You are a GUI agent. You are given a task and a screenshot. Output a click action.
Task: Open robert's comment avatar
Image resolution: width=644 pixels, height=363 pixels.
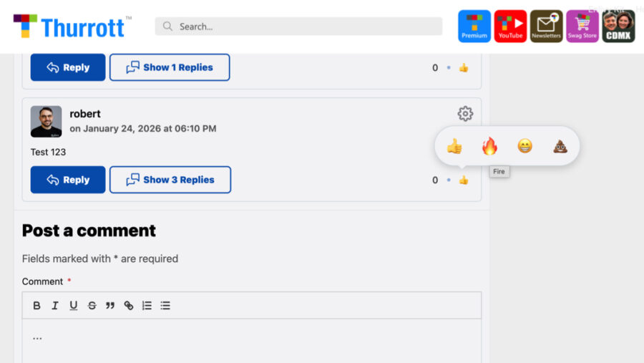[x=46, y=121]
